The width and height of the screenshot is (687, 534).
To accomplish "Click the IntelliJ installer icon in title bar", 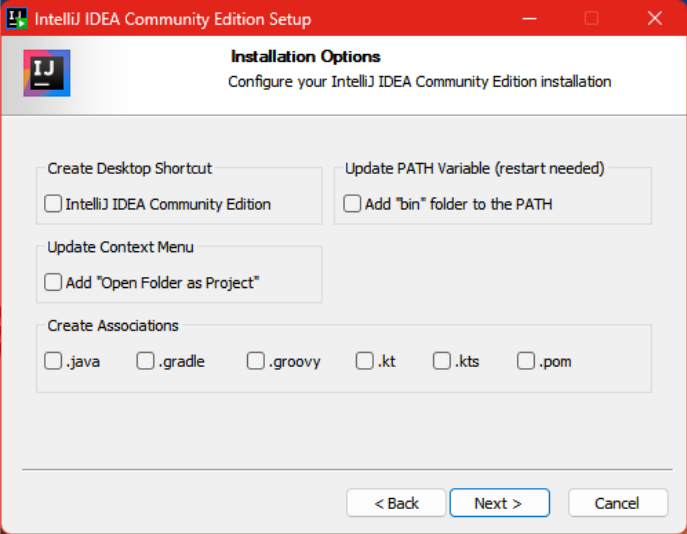I will (x=16, y=18).
